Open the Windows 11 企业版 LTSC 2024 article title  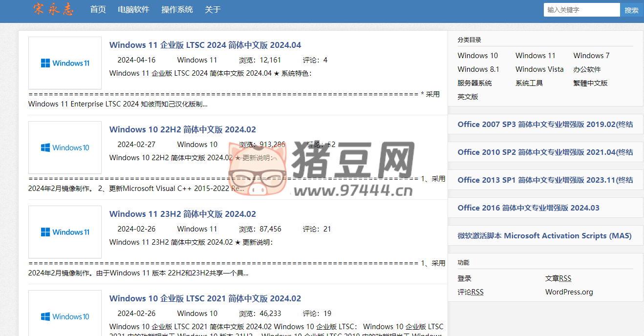point(205,44)
